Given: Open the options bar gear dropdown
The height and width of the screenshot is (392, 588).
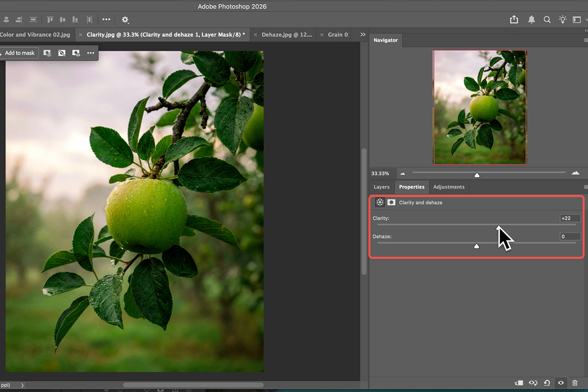Looking at the screenshot, I should 125,20.
